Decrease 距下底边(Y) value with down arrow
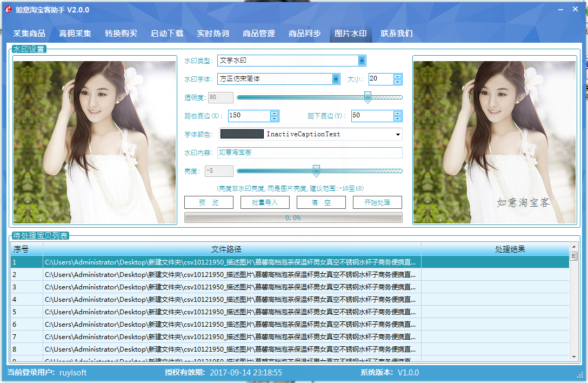Viewport: 588px width, 383px height. click(x=398, y=118)
